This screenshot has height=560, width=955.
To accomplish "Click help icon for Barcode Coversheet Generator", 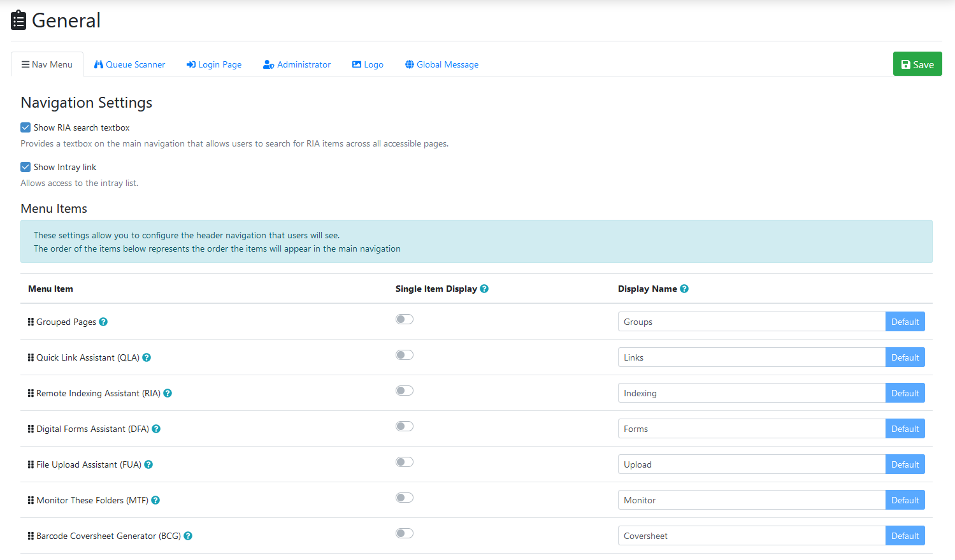I will click(x=188, y=536).
